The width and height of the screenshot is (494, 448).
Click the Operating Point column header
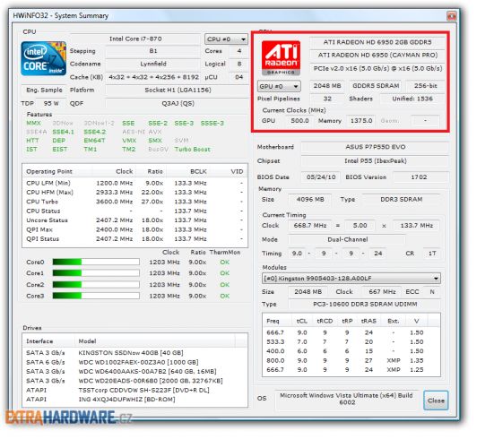click(x=57, y=171)
